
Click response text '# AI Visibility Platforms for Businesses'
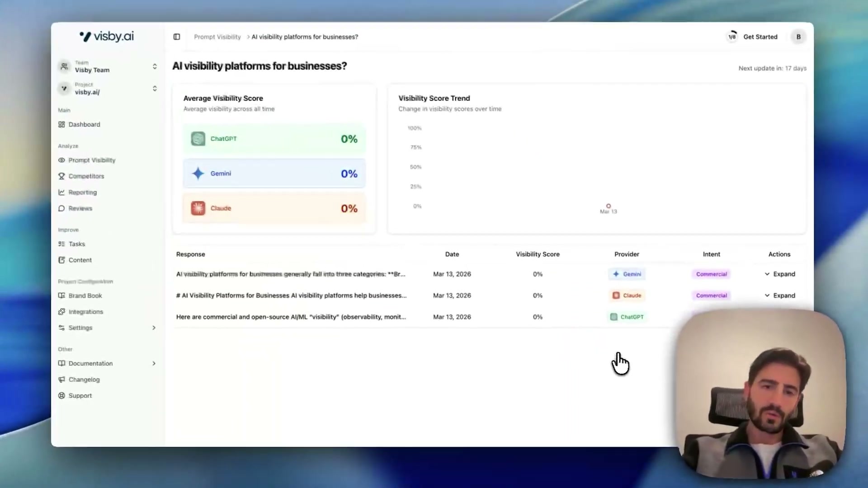tap(291, 296)
